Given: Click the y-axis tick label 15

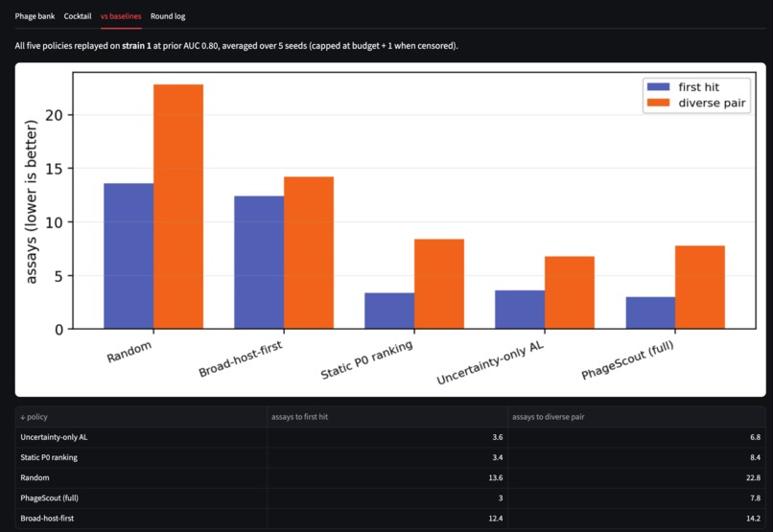Looking at the screenshot, I should tap(54, 169).
